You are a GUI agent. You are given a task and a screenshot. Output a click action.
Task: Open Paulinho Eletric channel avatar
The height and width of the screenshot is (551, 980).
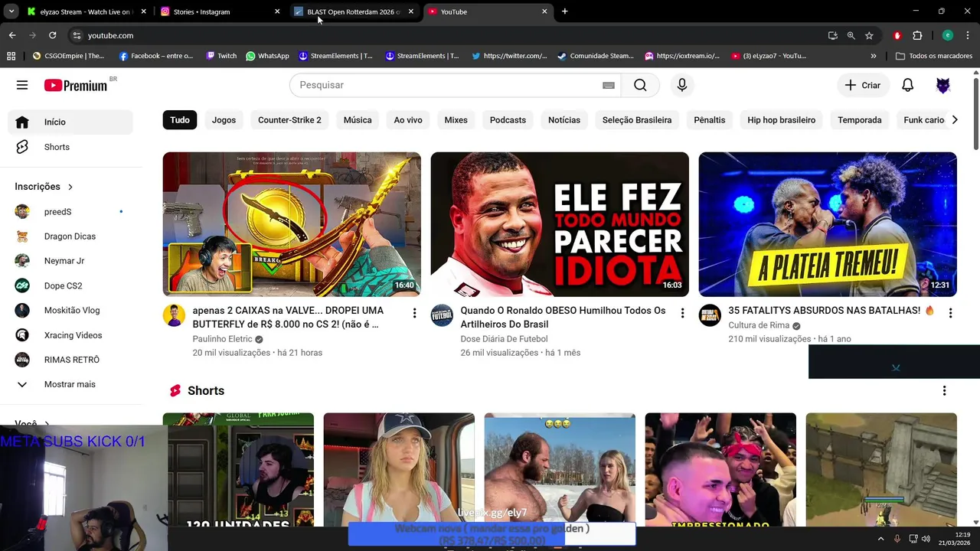(174, 315)
